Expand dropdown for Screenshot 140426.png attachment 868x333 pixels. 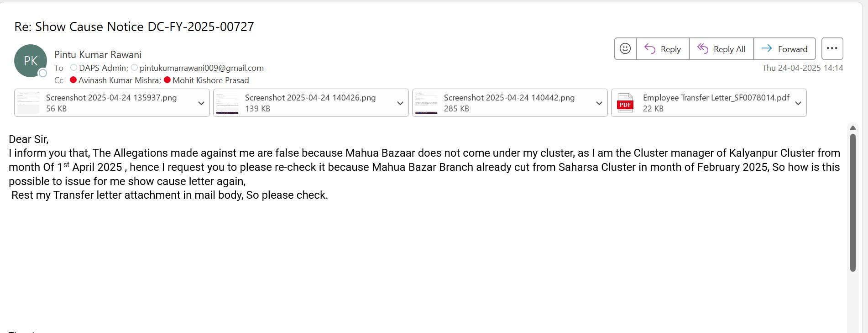point(400,103)
